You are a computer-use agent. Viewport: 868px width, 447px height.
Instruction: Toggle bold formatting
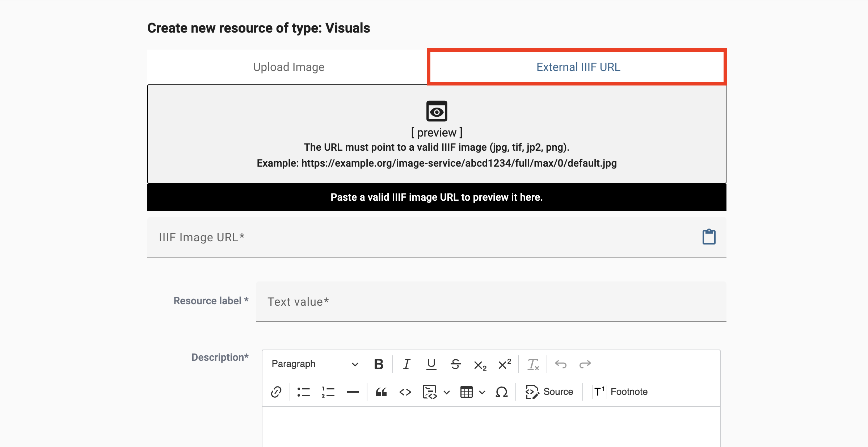(x=378, y=364)
